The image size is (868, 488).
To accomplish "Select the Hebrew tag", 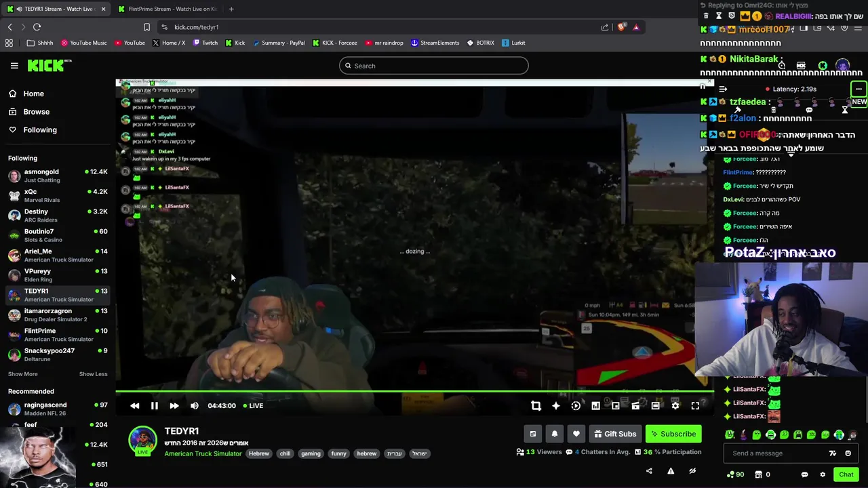I will coord(259,453).
